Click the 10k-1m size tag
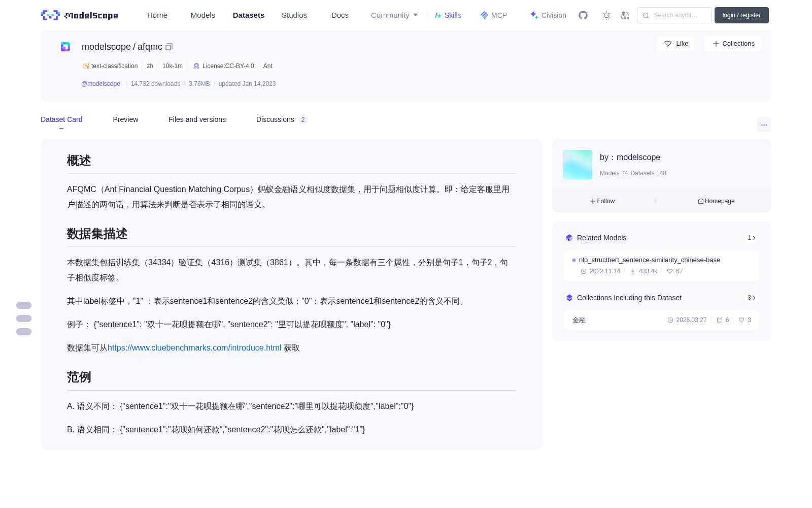Image resolution: width=812 pixels, height=508 pixels. pyautogui.click(x=173, y=66)
